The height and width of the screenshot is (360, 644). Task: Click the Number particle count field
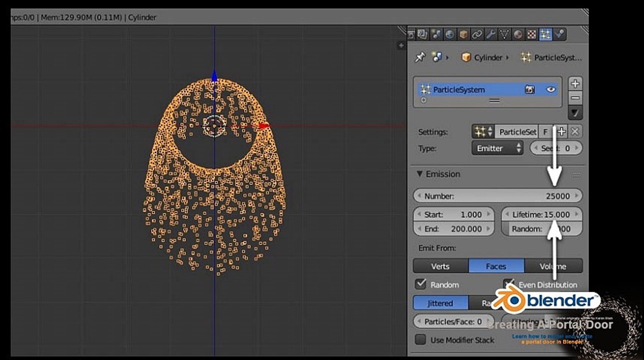497,196
